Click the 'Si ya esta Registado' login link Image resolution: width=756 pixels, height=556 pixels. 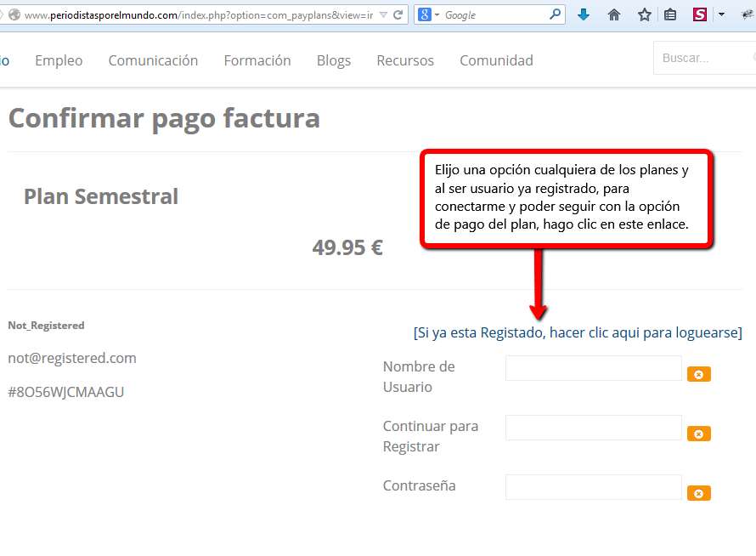(x=578, y=332)
